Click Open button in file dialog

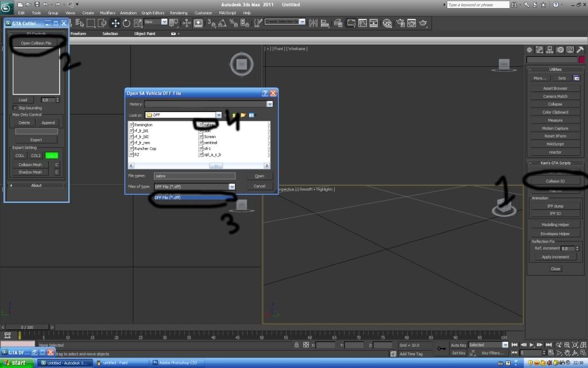(x=260, y=176)
